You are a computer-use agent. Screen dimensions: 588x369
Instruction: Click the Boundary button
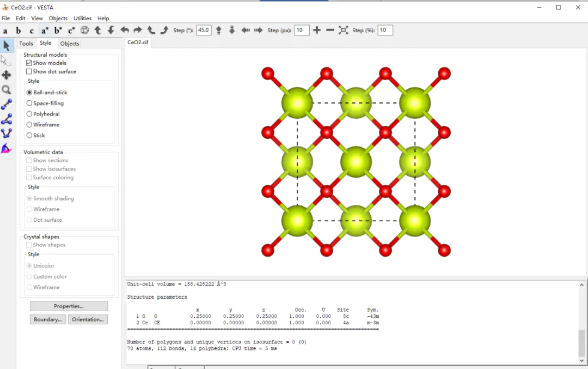48,319
